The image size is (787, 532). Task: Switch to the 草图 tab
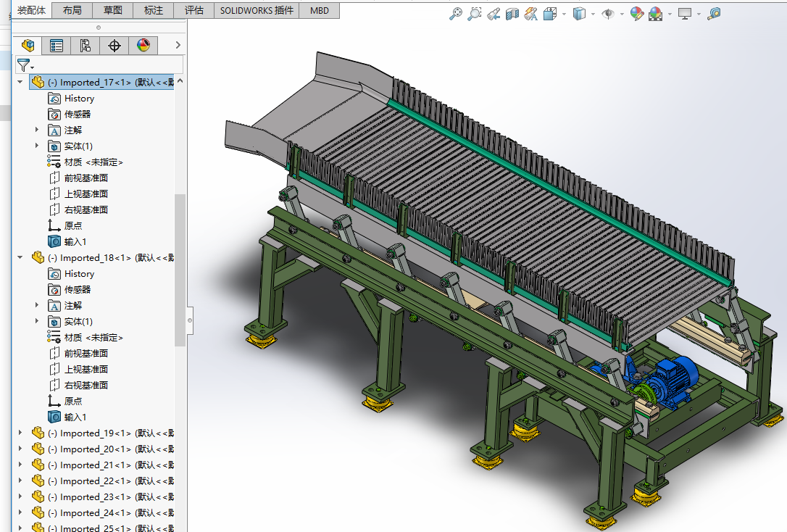[112, 10]
